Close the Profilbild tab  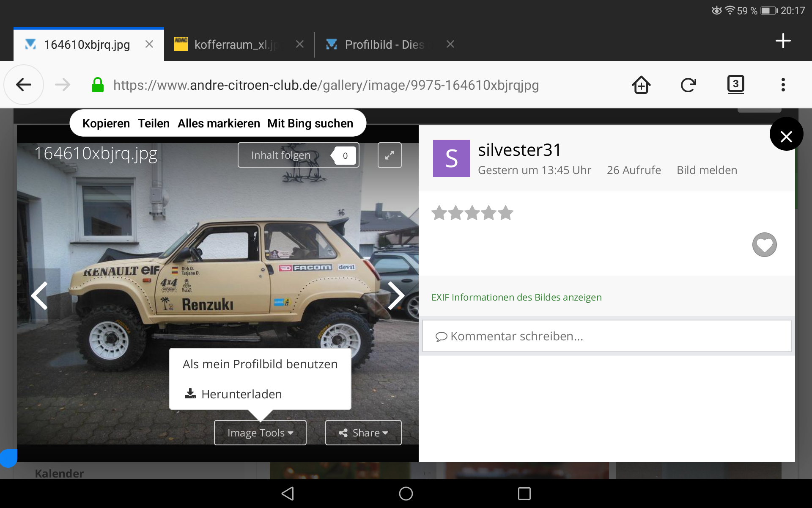tap(450, 44)
